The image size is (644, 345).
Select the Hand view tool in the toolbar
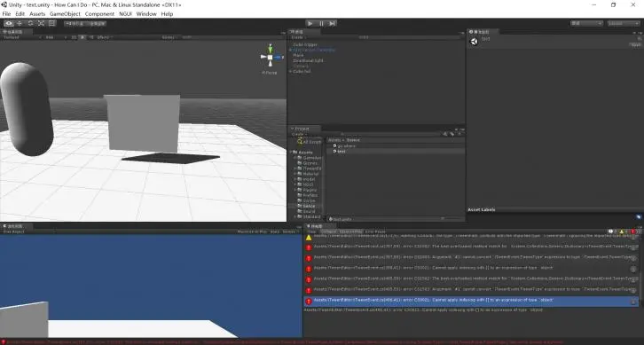(9, 23)
